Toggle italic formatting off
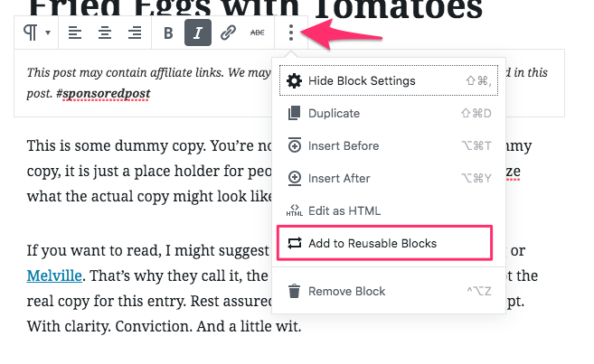 (x=198, y=33)
